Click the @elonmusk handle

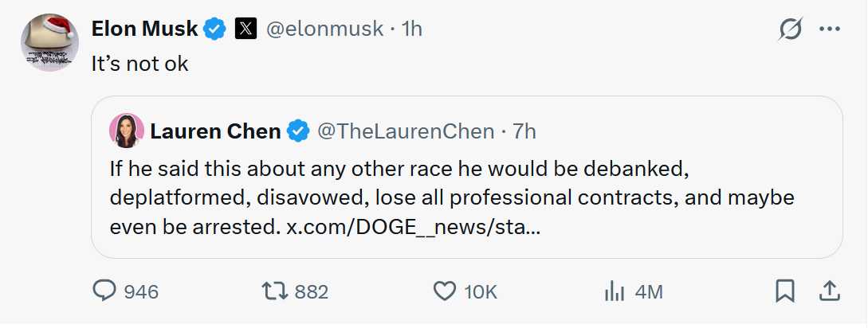point(326,29)
